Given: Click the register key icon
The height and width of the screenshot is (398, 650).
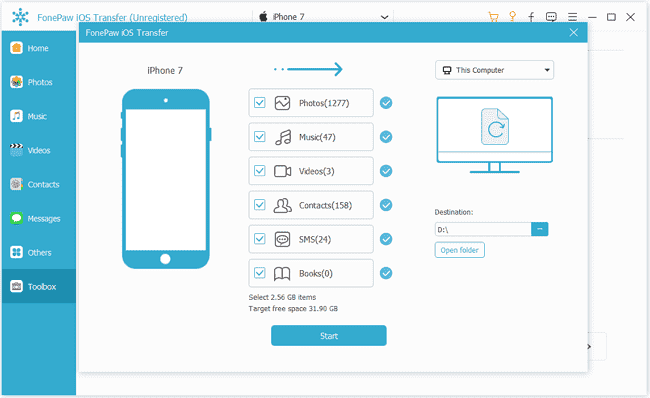Looking at the screenshot, I should pyautogui.click(x=512, y=17).
